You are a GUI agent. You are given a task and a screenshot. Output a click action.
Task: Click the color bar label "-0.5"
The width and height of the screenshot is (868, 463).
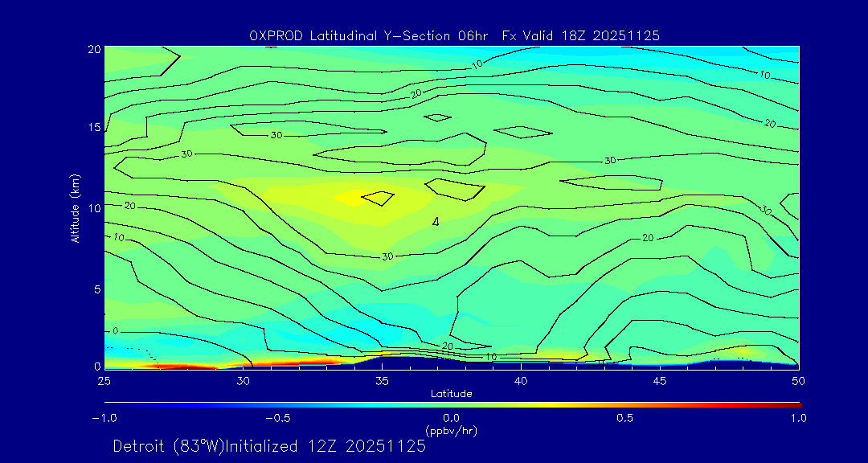coord(278,418)
